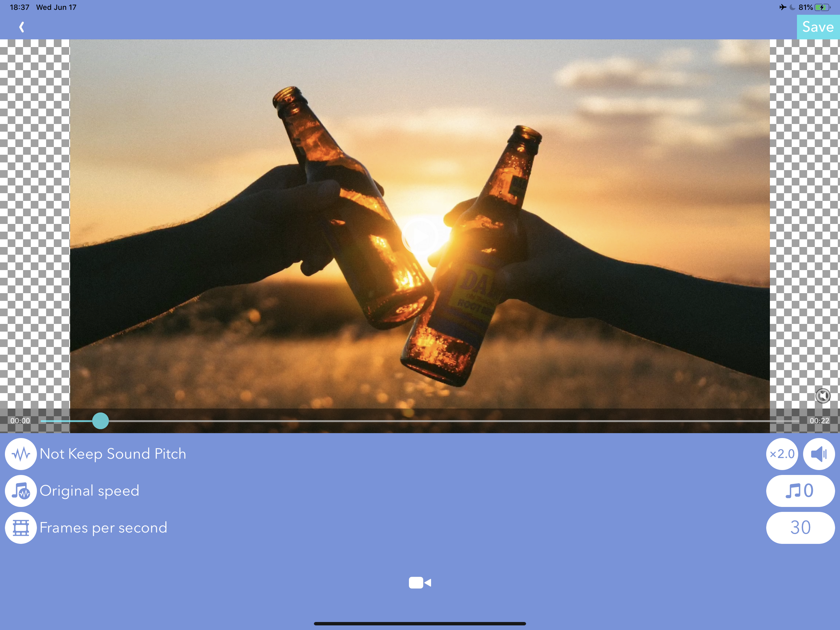Click the music note speed icon

click(21, 491)
